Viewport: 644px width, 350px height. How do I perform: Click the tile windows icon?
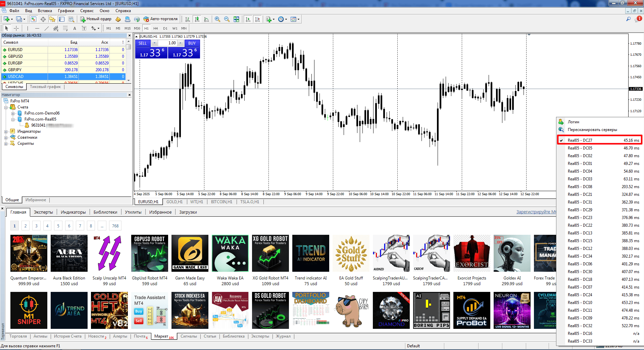236,19
